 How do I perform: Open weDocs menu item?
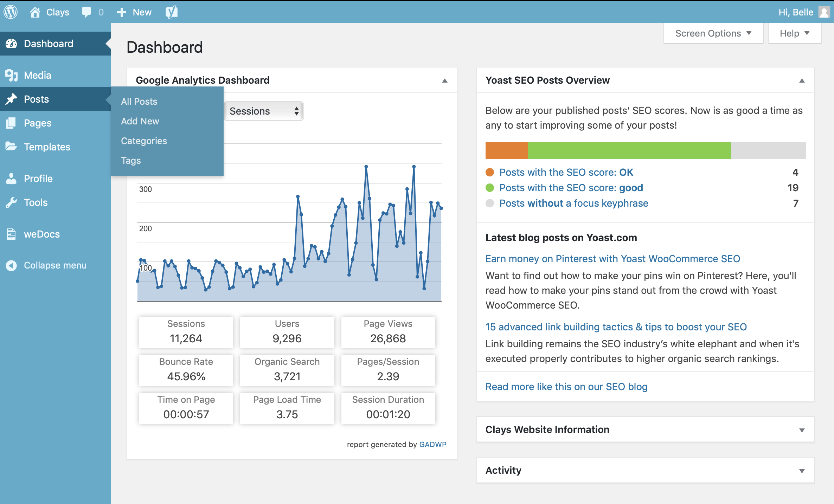coord(56,234)
